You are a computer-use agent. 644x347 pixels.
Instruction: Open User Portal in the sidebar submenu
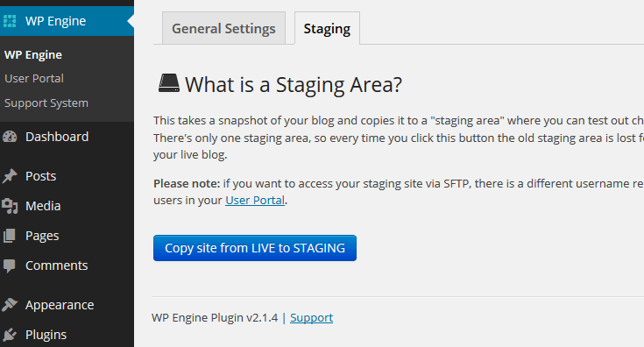[34, 79]
